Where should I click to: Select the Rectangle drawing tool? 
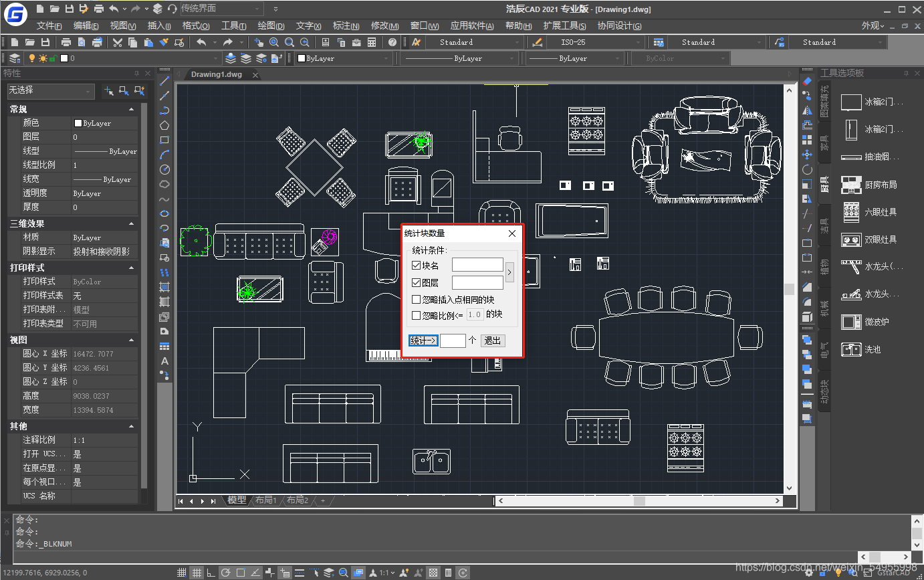click(x=164, y=140)
